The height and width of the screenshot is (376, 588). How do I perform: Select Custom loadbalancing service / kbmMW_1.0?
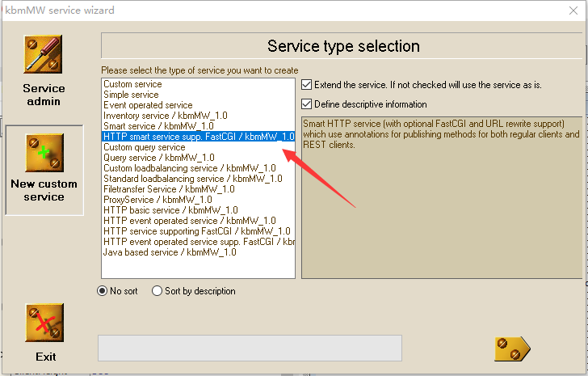coord(198,168)
